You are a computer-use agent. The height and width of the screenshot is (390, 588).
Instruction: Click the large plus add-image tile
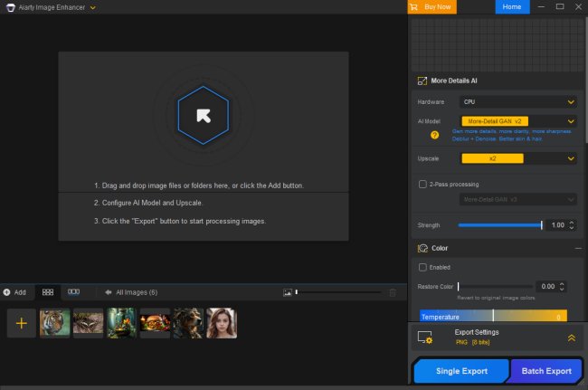pyautogui.click(x=22, y=323)
